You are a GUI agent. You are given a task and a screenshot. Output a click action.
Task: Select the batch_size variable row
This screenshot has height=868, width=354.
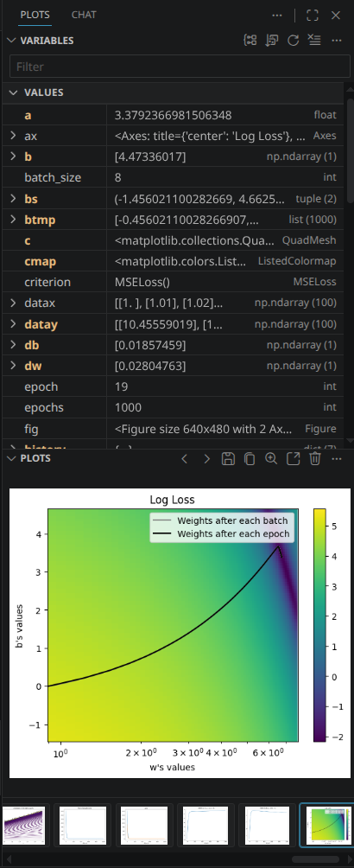(174, 178)
